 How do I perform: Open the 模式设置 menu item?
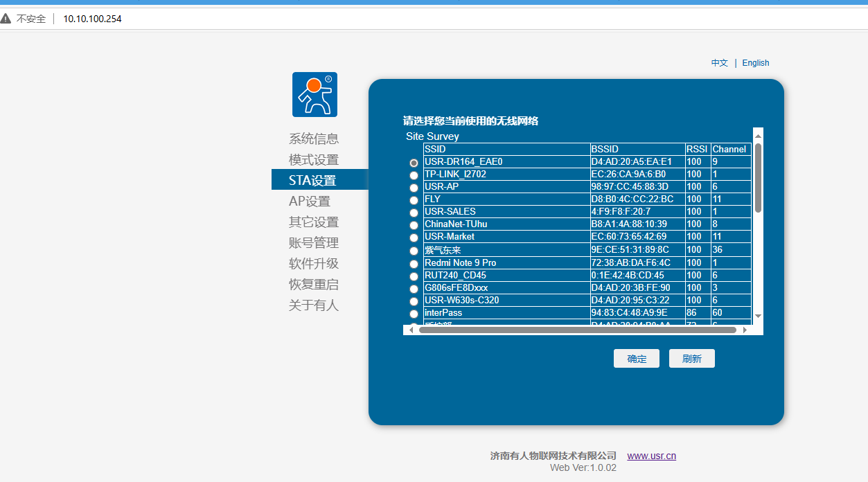pyautogui.click(x=314, y=159)
